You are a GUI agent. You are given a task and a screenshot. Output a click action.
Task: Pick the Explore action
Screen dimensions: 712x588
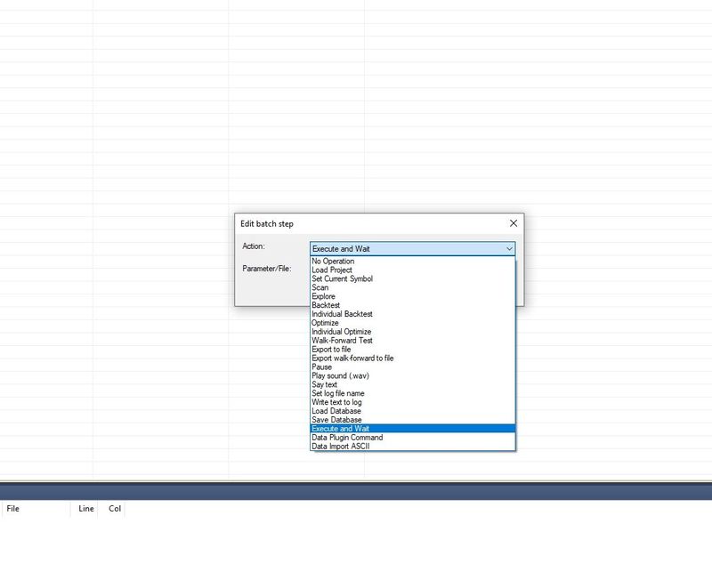click(x=413, y=296)
